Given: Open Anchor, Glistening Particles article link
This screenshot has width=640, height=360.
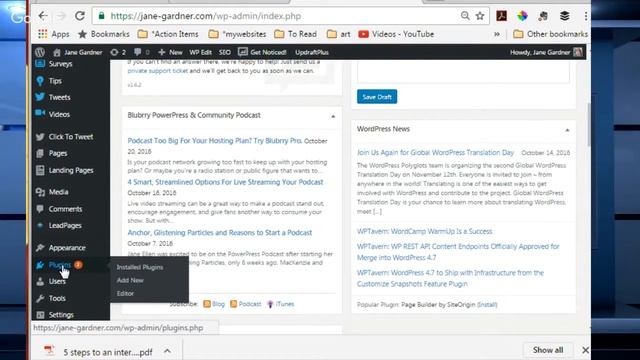Looking at the screenshot, I should [220, 233].
